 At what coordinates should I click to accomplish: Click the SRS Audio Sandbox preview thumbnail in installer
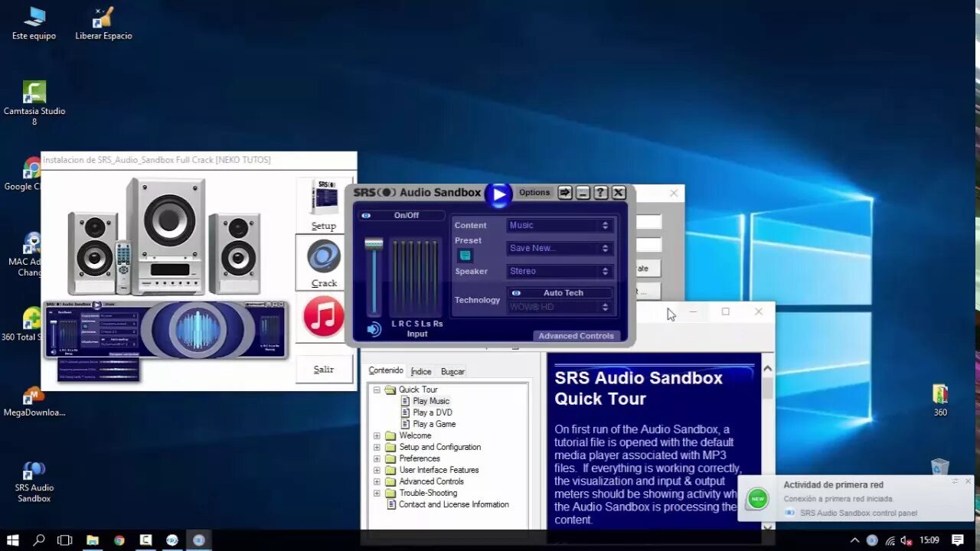[167, 330]
